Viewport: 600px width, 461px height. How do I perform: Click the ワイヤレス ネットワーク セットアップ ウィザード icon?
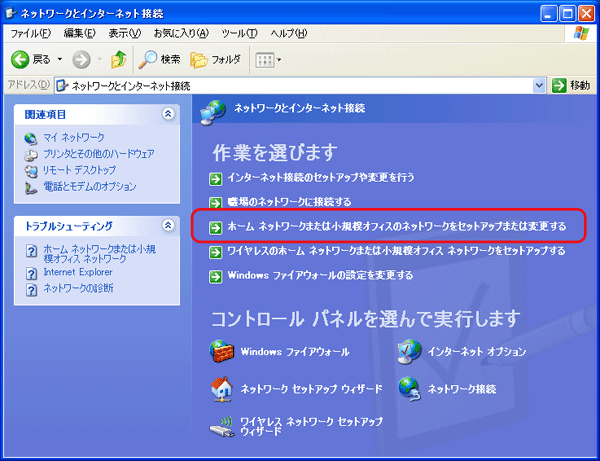coord(222,427)
